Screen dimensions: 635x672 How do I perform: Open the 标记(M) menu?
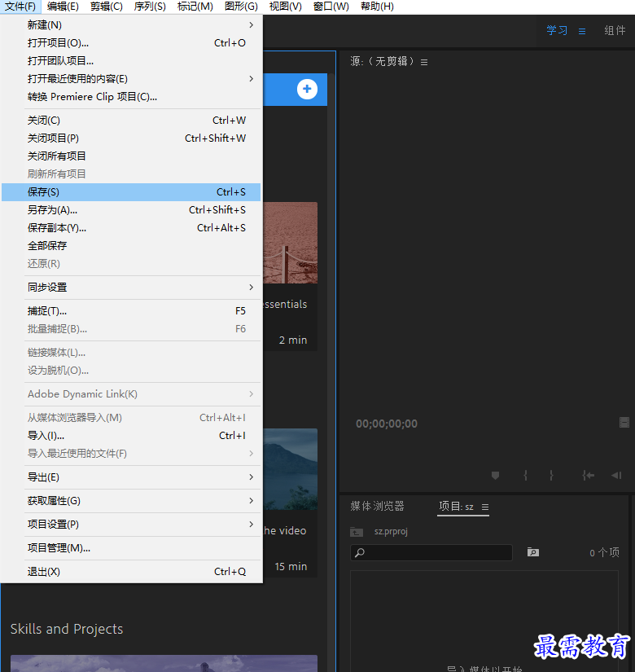[195, 7]
